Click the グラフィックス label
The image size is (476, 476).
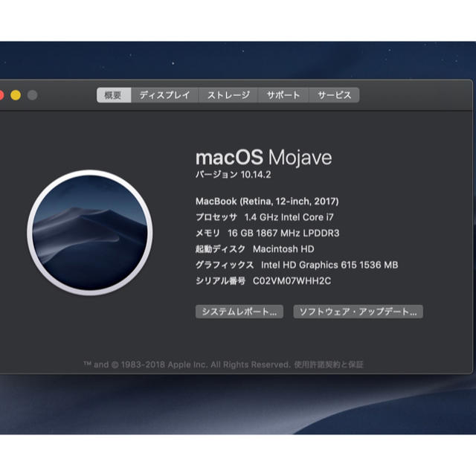click(x=225, y=265)
